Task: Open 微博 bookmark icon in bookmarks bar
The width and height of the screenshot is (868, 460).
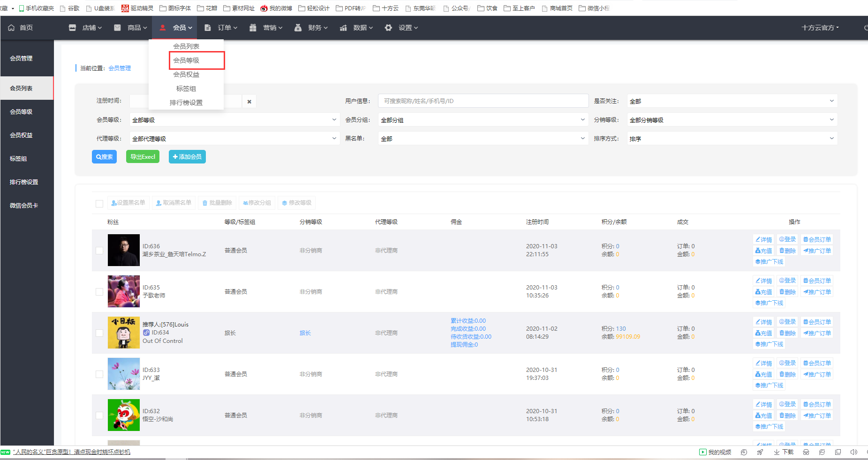Action: (264, 8)
